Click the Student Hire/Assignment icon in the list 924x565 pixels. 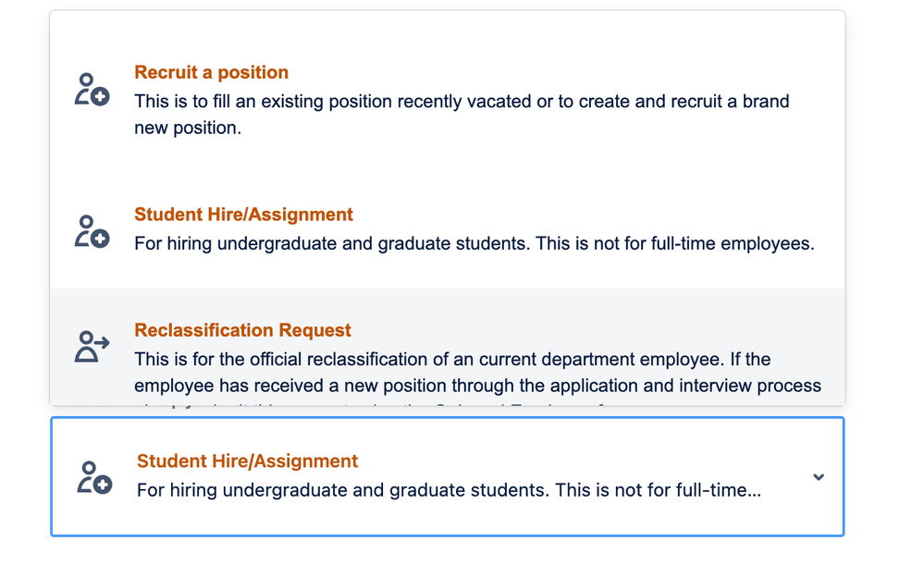(92, 231)
